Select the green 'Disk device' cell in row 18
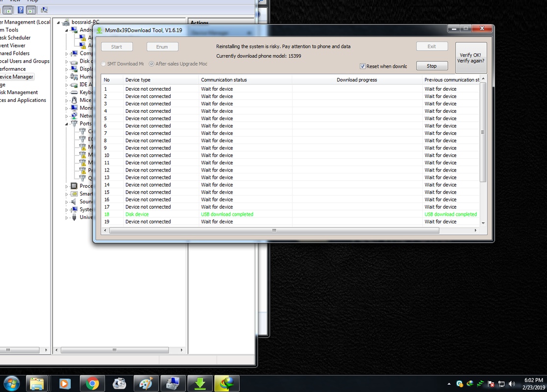The width and height of the screenshot is (547, 392). pos(137,214)
